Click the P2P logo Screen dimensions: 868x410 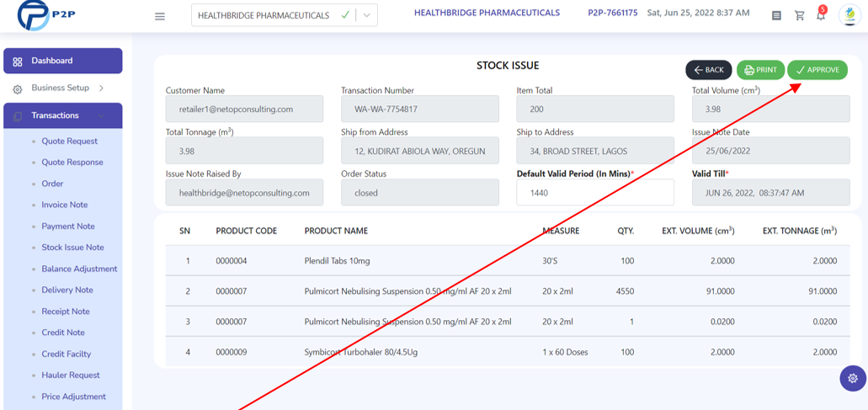pos(46,15)
